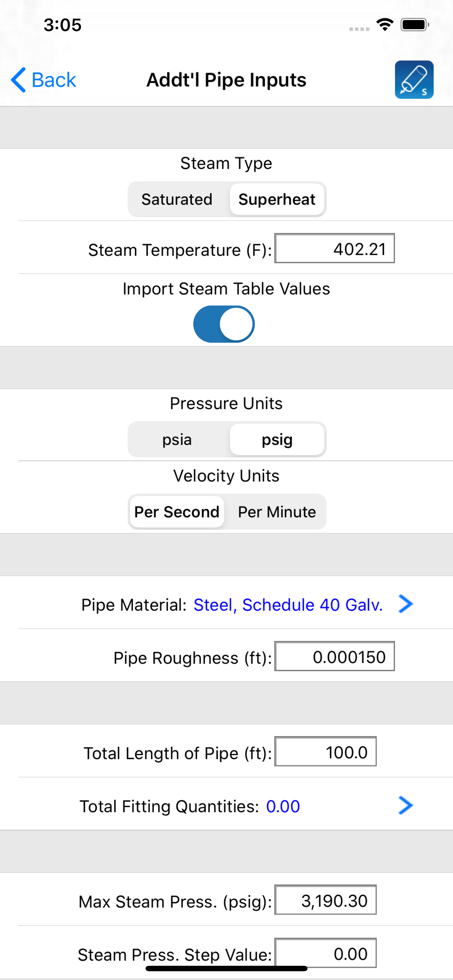The width and height of the screenshot is (453, 980).
Task: Switch velocity units to Per Minute
Action: pos(277,512)
